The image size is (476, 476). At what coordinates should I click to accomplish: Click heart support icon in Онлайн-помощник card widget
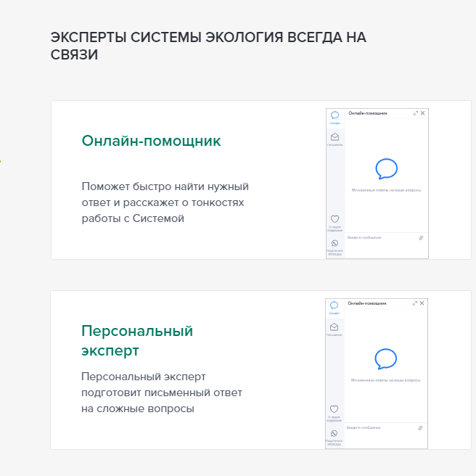click(335, 219)
